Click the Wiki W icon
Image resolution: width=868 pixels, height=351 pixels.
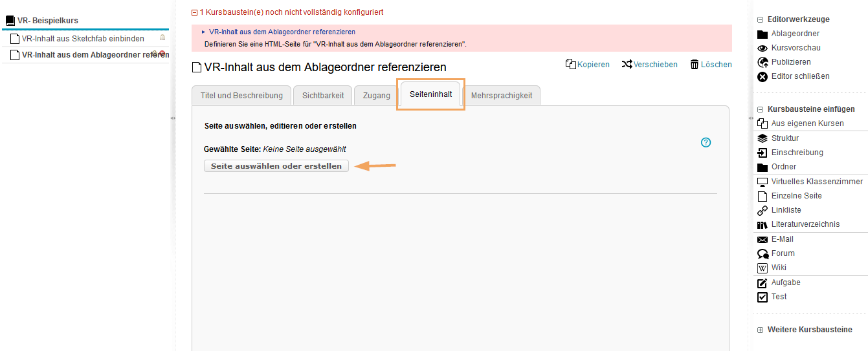762,268
